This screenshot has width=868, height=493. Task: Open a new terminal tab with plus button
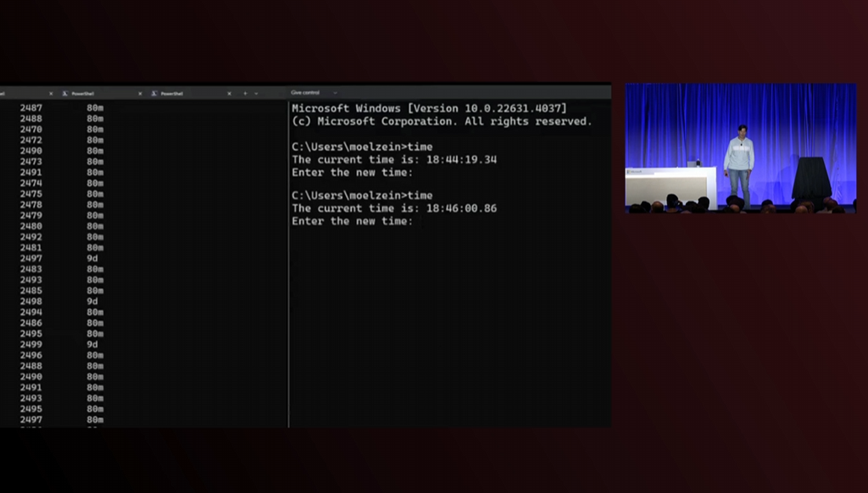pos(245,93)
